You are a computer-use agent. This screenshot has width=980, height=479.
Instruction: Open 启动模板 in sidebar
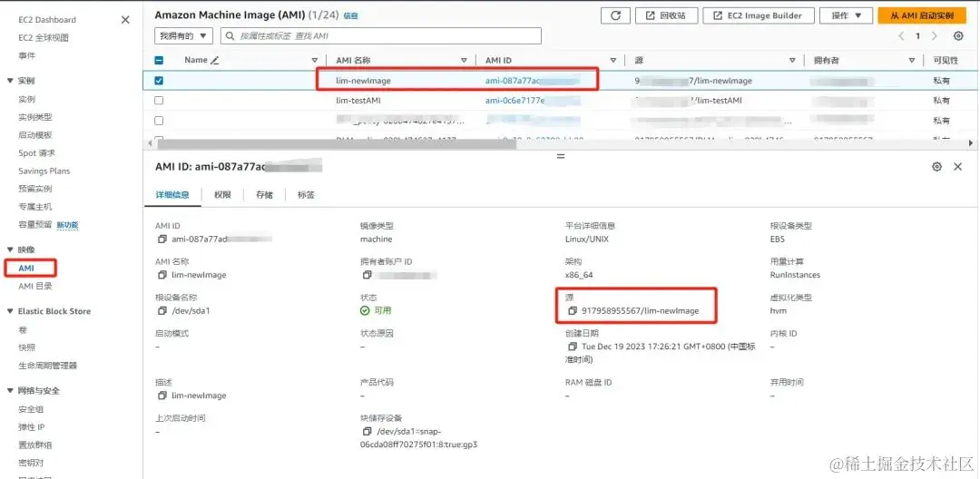(x=35, y=135)
